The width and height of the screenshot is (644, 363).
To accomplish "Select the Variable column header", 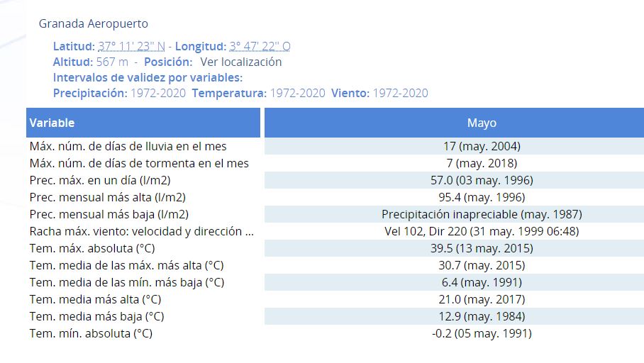I will point(143,123).
